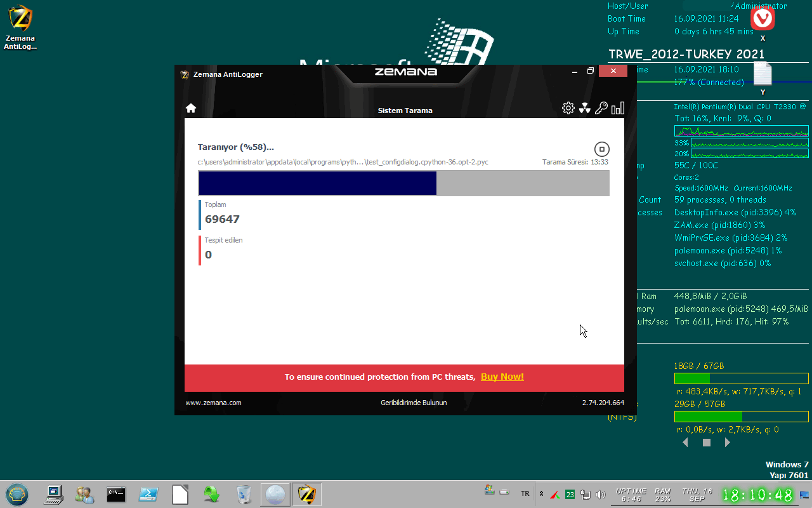Click the drive icon beside TR

[x=504, y=491]
